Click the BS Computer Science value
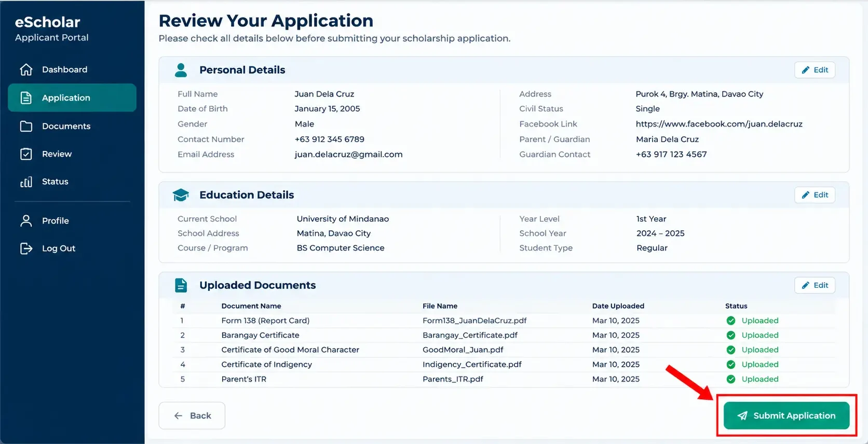868x444 pixels. (x=341, y=248)
